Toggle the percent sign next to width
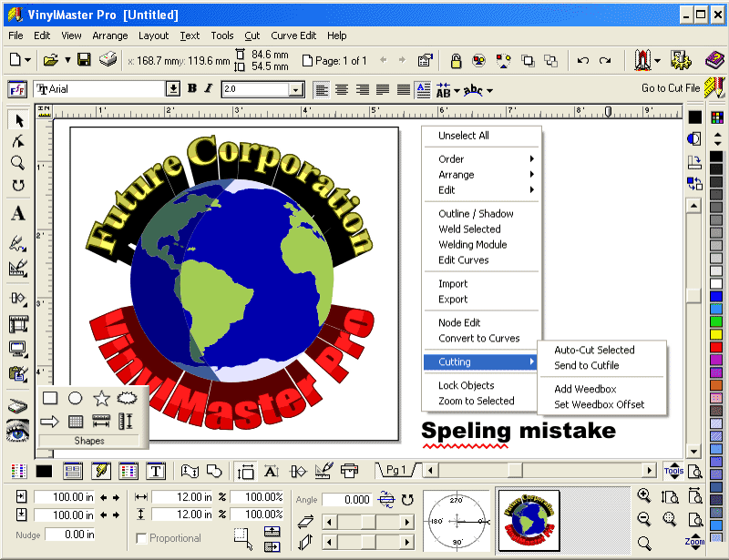729x560 pixels. point(222,497)
